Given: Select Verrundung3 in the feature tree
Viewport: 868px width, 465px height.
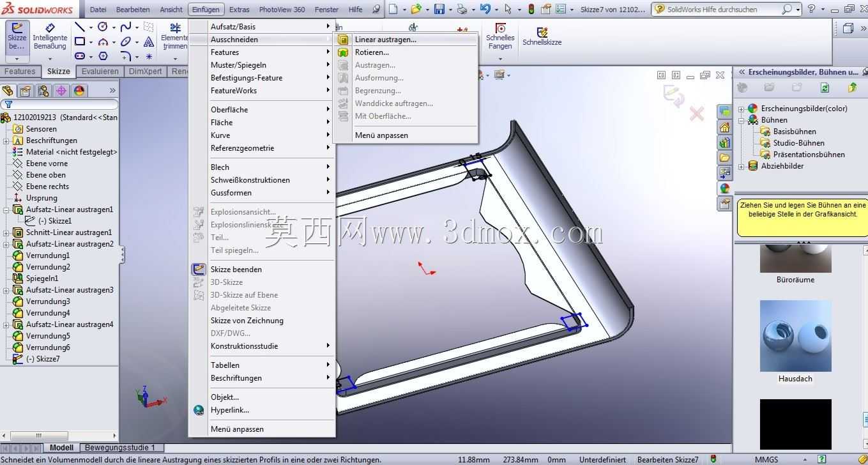Looking at the screenshot, I should click(48, 301).
